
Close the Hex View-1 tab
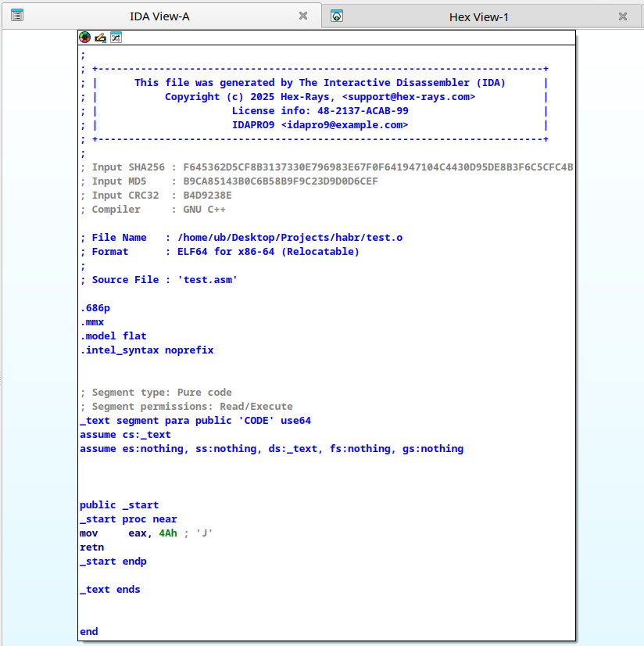[623, 16]
